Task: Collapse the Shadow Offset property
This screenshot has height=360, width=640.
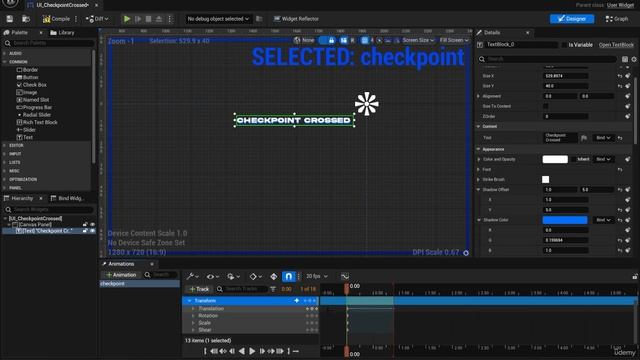Action: click(478, 190)
